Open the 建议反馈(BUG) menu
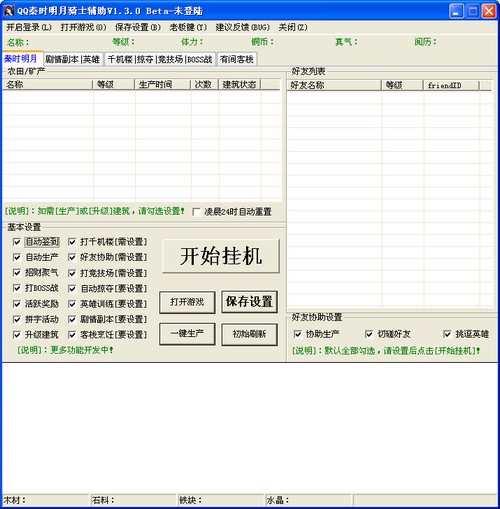500x509 pixels. [243, 27]
